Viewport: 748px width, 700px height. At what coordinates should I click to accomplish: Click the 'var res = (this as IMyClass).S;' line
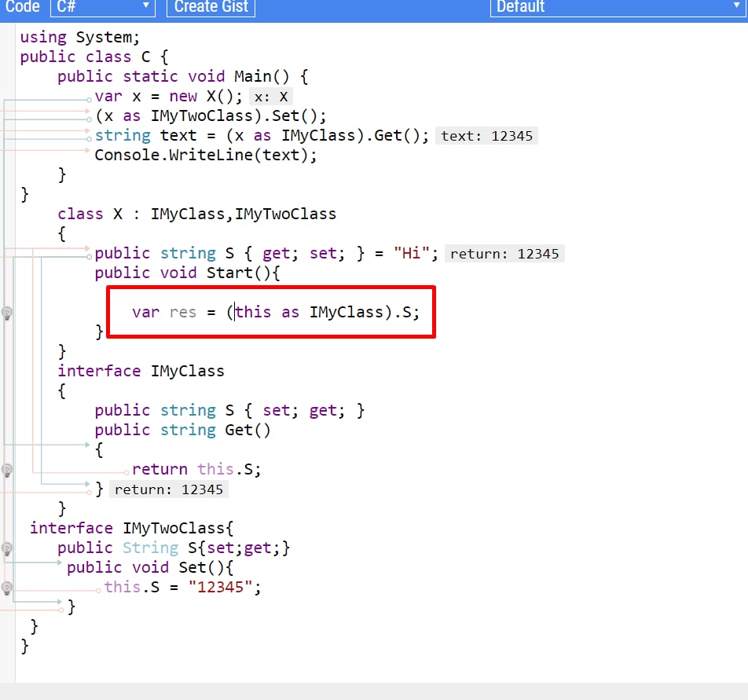(x=276, y=313)
